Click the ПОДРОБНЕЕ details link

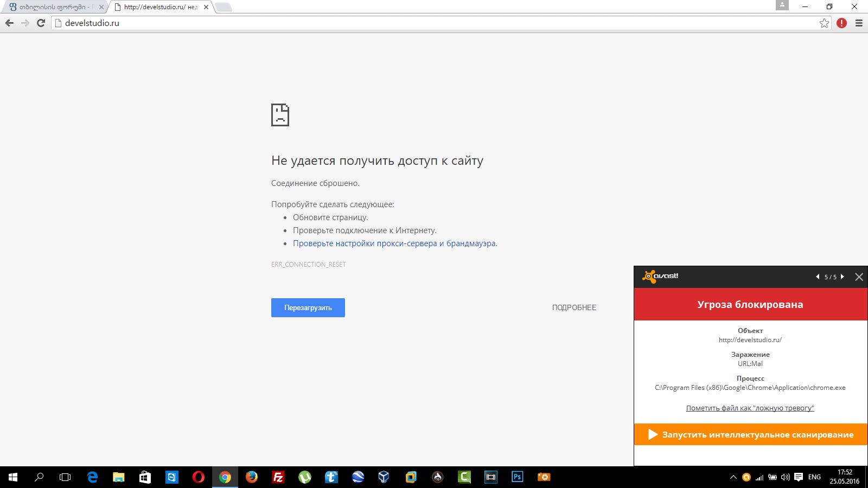click(x=574, y=307)
